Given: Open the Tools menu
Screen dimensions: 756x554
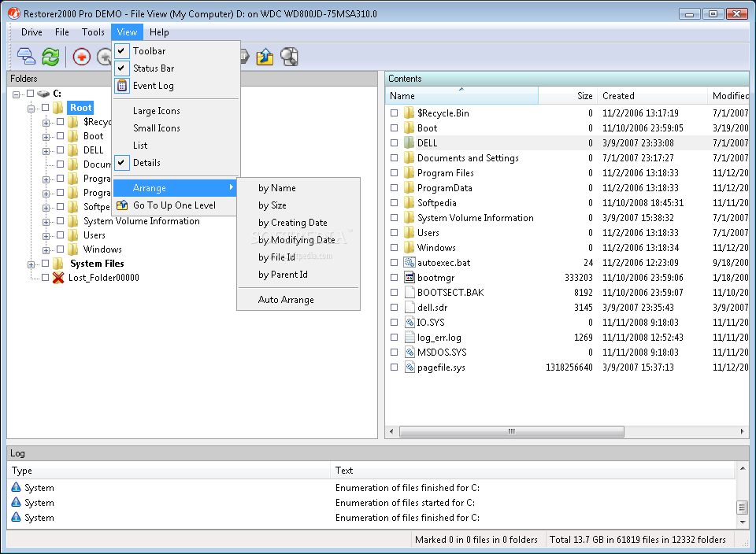Looking at the screenshot, I should point(93,32).
